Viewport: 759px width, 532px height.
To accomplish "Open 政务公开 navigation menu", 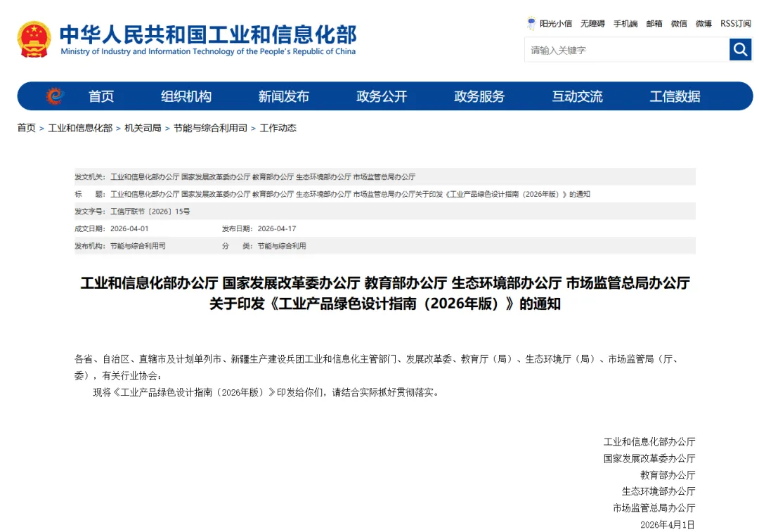I will 382,96.
